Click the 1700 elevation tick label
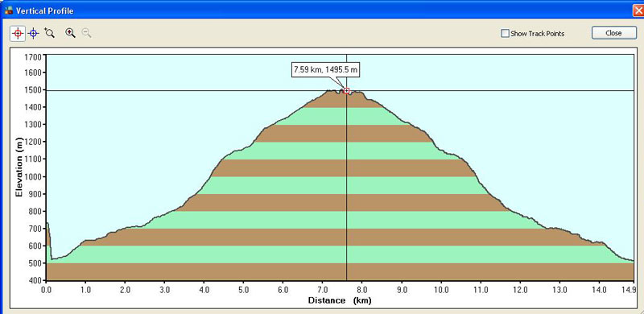The height and width of the screenshot is (314, 644). click(34, 56)
